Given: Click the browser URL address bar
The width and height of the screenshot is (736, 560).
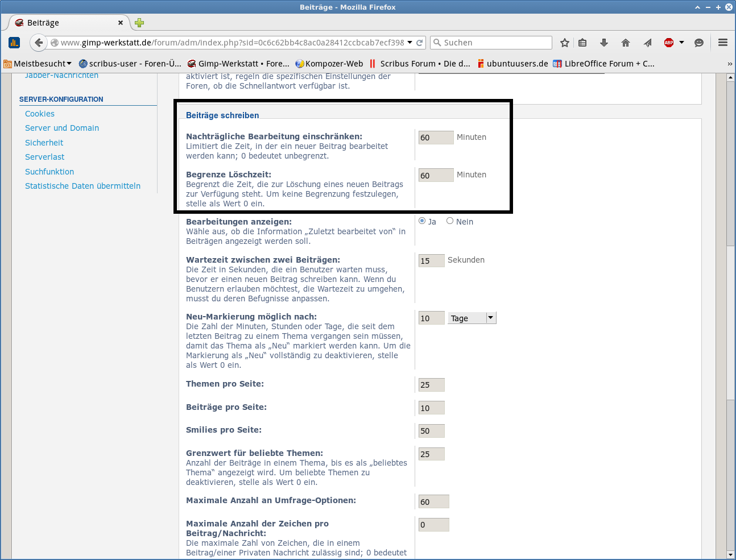Looking at the screenshot, I should pyautogui.click(x=232, y=43).
